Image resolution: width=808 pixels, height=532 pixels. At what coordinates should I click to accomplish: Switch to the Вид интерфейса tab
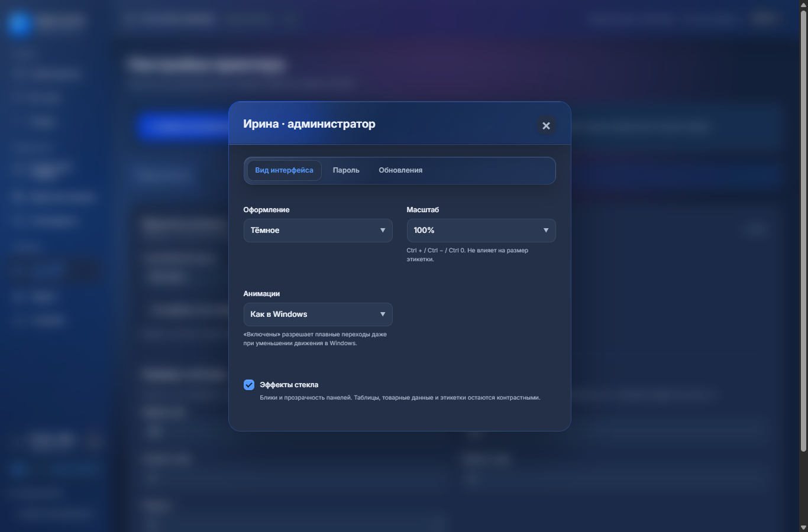(284, 170)
